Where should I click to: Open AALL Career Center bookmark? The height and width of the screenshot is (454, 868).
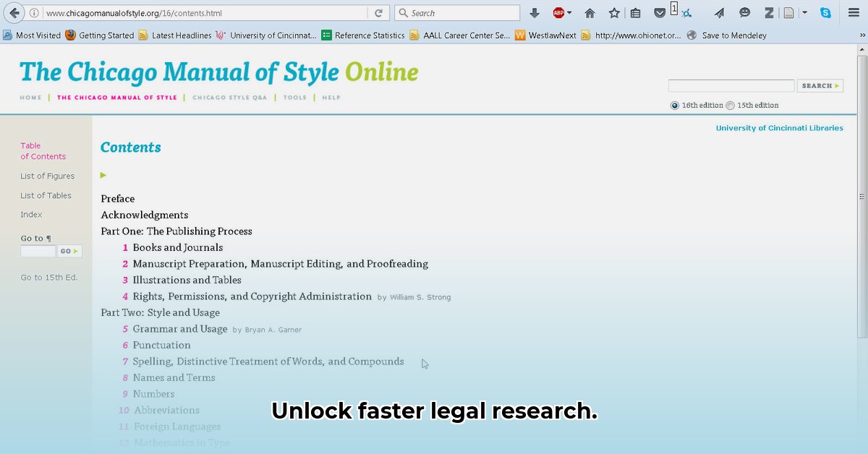(460, 35)
